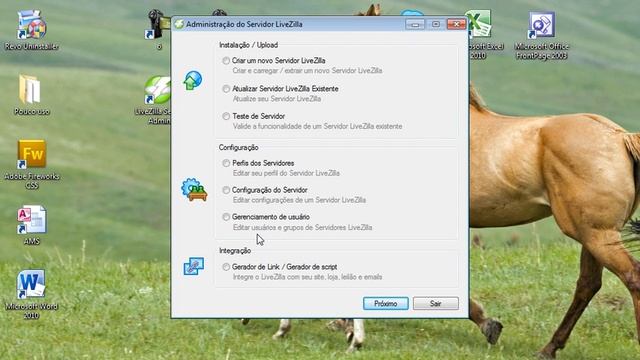640x360 pixels.
Task: Click 'Criar e carregar / extrair' description text
Action: pyautogui.click(x=307, y=71)
